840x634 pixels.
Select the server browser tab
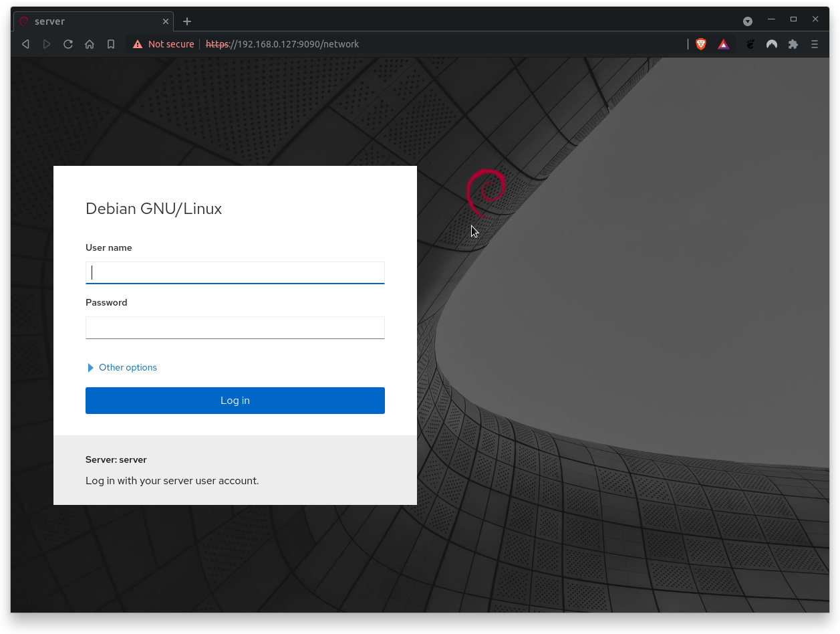[87, 21]
